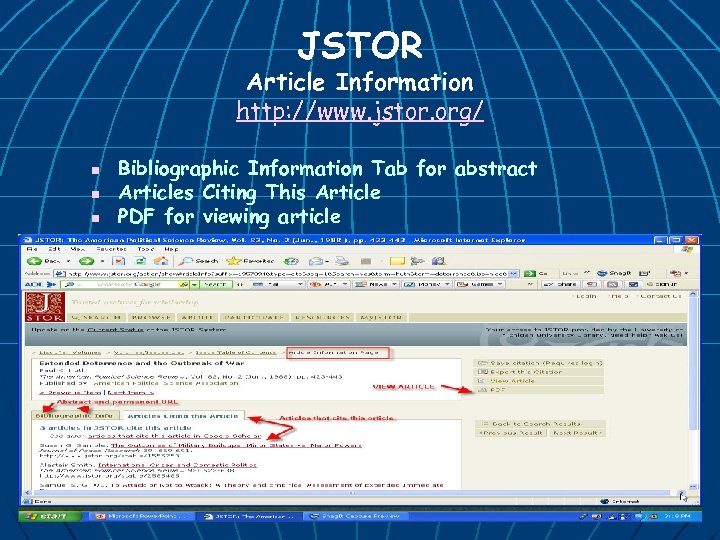720x540 pixels.
Task: Open the Search pane in IE toolbar
Action: 198,261
